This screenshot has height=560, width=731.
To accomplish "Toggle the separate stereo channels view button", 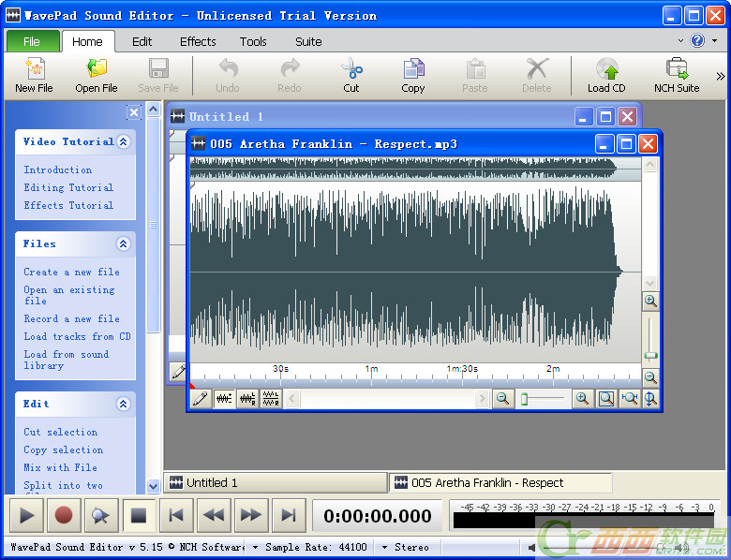I will pyautogui.click(x=271, y=399).
